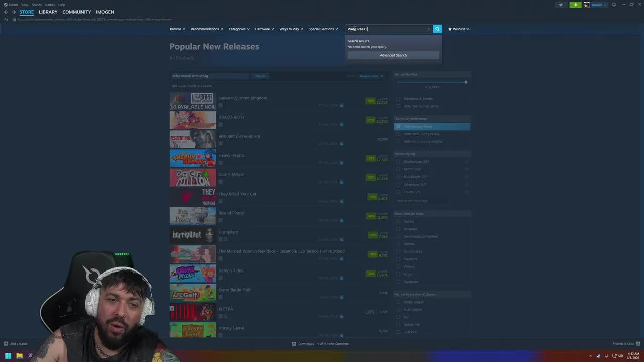Expand the Recommendations menu

(x=207, y=29)
